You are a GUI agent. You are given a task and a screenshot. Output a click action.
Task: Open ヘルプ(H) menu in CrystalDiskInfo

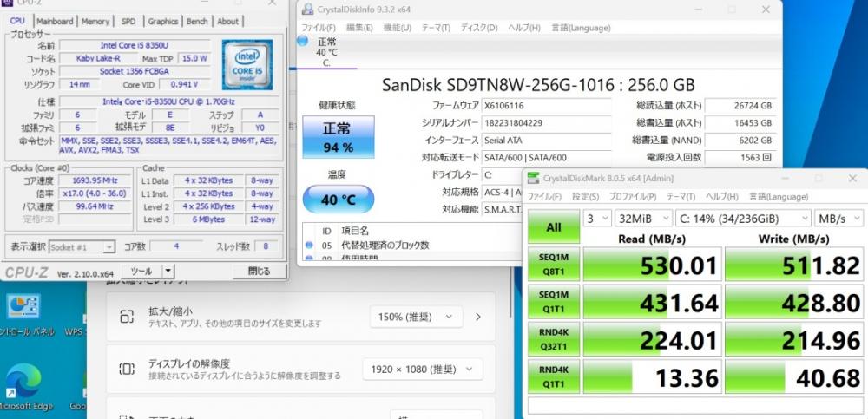click(x=523, y=28)
